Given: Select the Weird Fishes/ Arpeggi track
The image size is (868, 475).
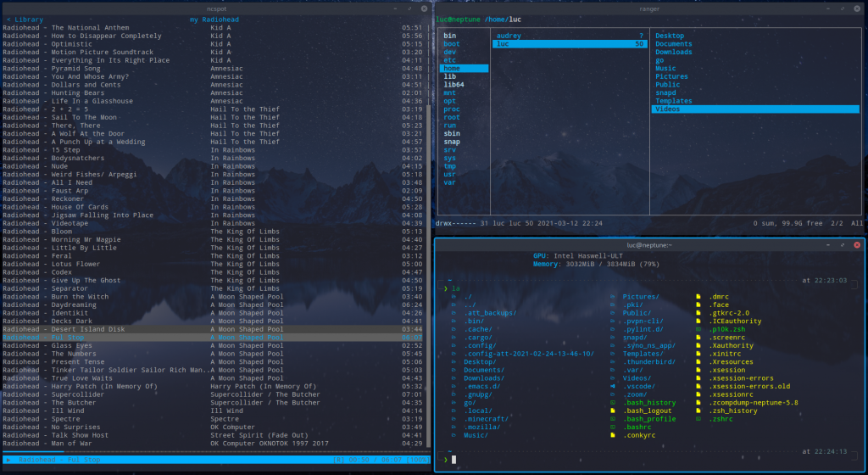Looking at the screenshot, I should point(213,175).
